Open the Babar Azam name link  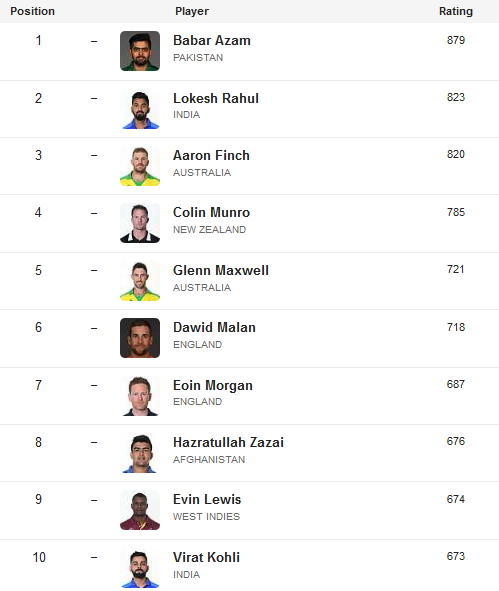(x=212, y=40)
